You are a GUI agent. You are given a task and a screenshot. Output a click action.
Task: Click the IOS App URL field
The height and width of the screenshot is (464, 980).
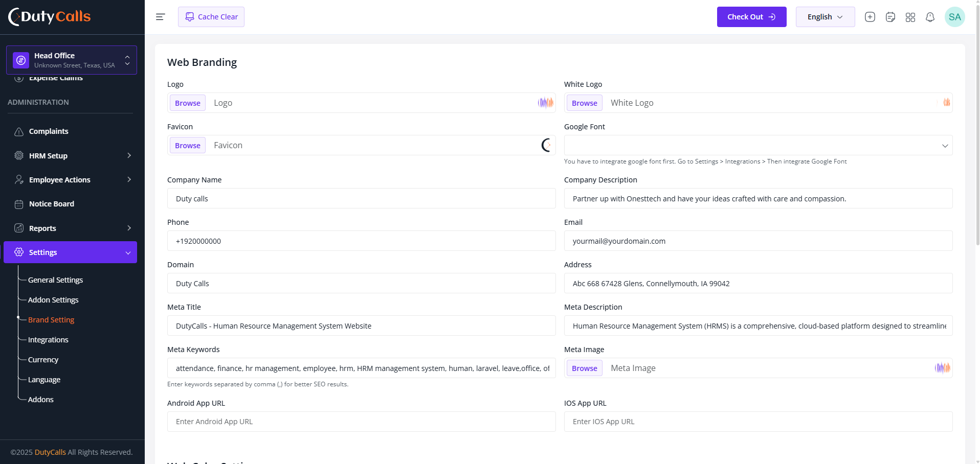[758, 422]
